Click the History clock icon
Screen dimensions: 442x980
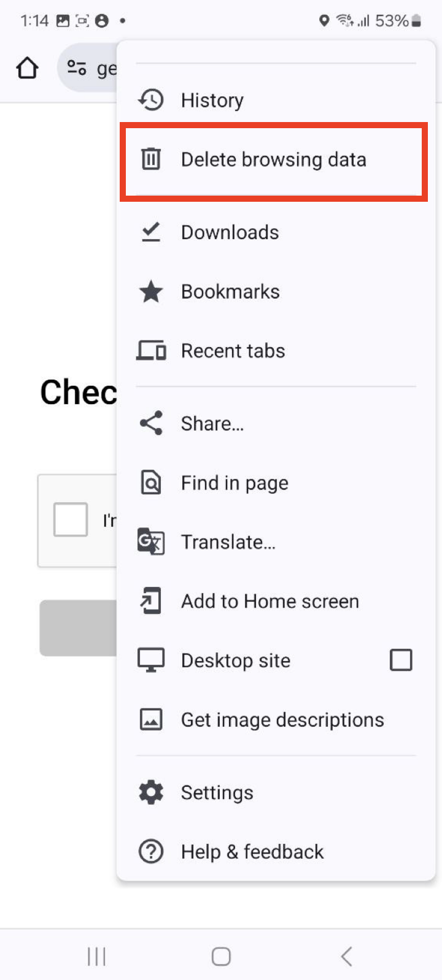(152, 99)
